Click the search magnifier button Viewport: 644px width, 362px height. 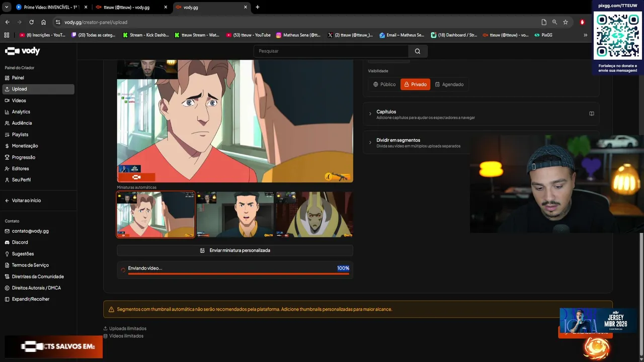click(418, 51)
